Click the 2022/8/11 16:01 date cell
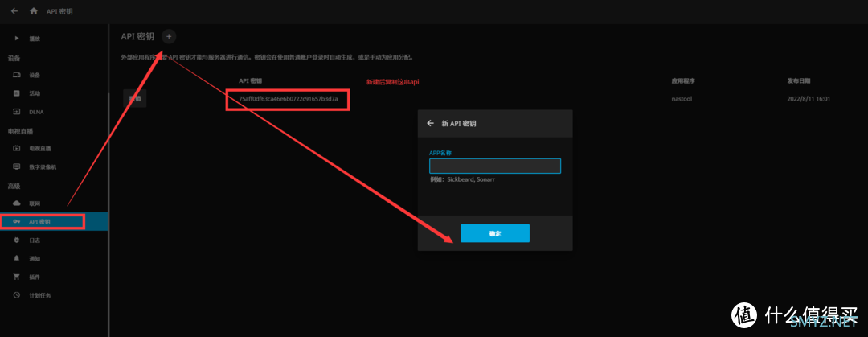868x337 pixels. click(x=809, y=99)
